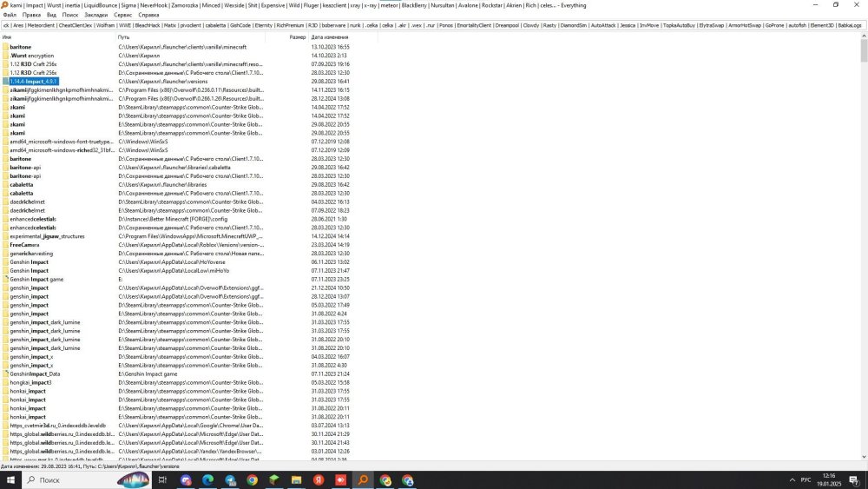Click the date 28.06.2021 1:30

[329, 219]
